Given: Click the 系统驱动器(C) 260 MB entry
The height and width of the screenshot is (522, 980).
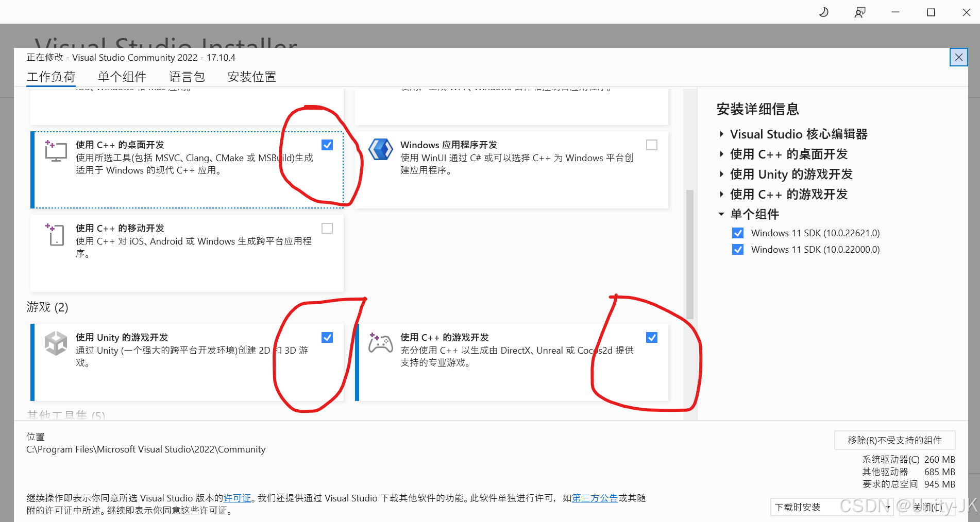Looking at the screenshot, I should click(x=909, y=460).
